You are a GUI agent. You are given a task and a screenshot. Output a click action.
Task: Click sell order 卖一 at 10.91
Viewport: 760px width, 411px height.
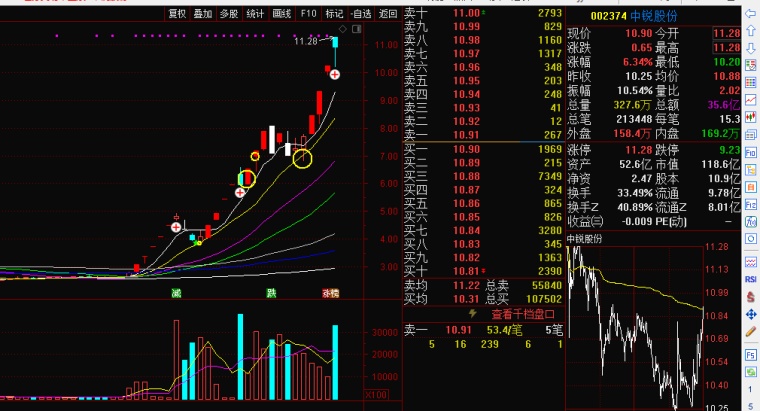pyautogui.click(x=483, y=135)
